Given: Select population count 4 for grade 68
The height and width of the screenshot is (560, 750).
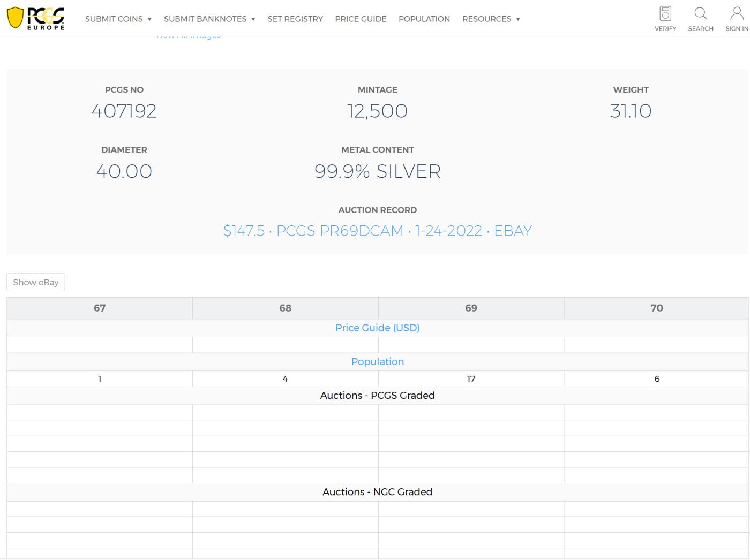Looking at the screenshot, I should click(x=285, y=379).
